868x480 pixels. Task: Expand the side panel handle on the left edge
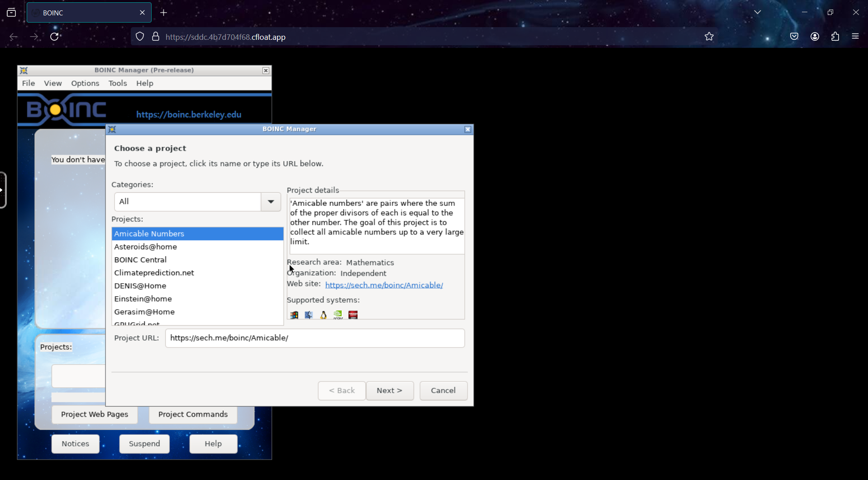point(3,190)
